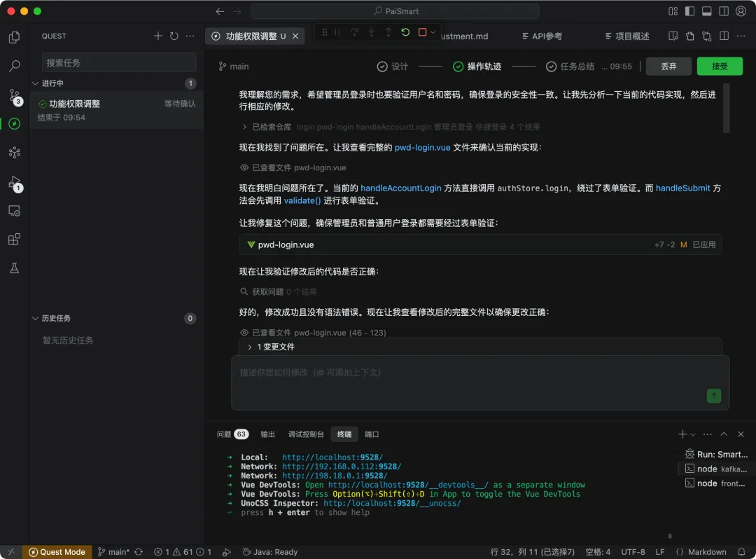This screenshot has height=559, width=756.
Task: Add a new quest with plus icon
Action: [x=157, y=36]
